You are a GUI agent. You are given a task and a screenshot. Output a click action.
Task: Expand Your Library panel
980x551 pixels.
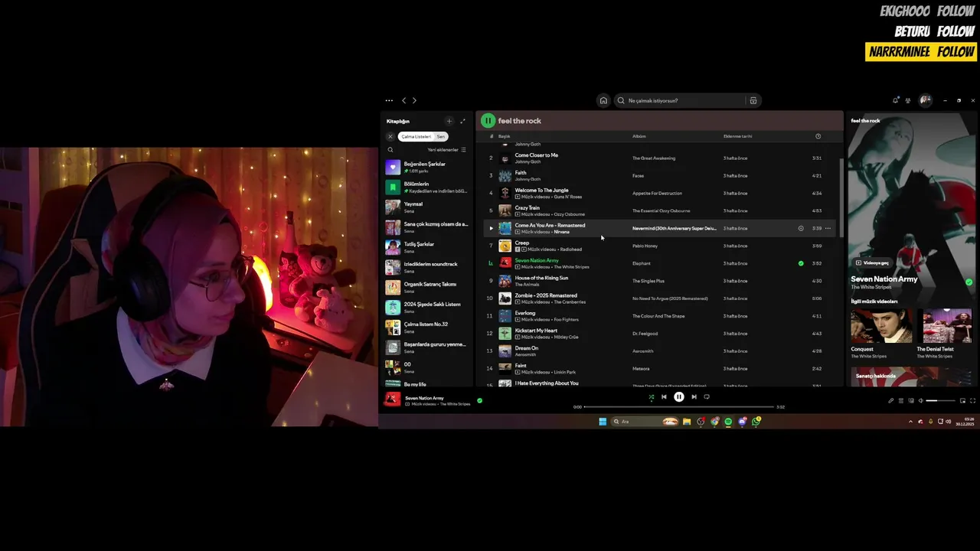462,121
